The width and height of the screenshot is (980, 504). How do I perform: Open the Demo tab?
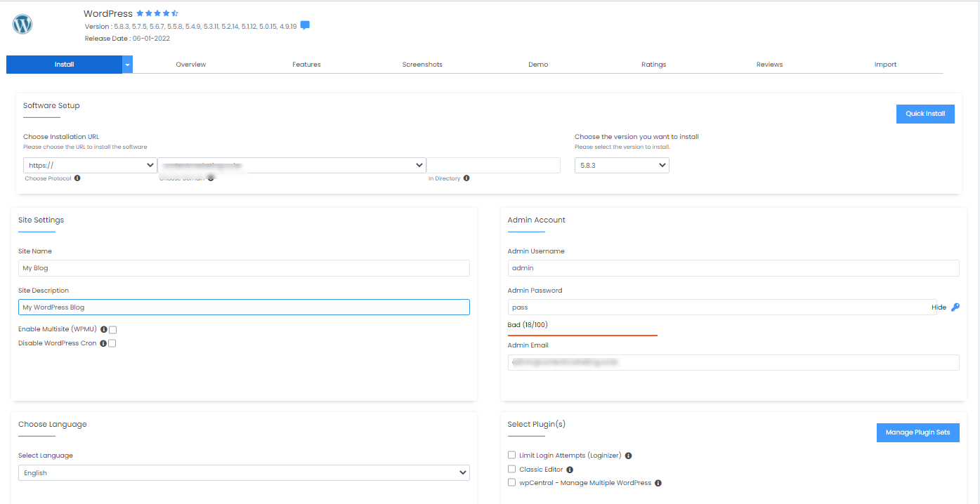(538, 65)
